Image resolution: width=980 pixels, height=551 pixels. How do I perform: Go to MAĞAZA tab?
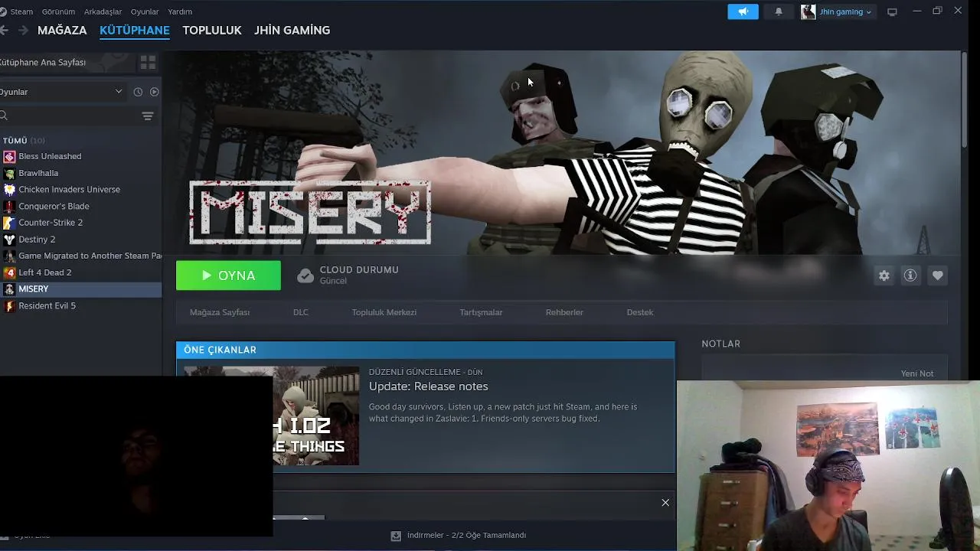[62, 30]
